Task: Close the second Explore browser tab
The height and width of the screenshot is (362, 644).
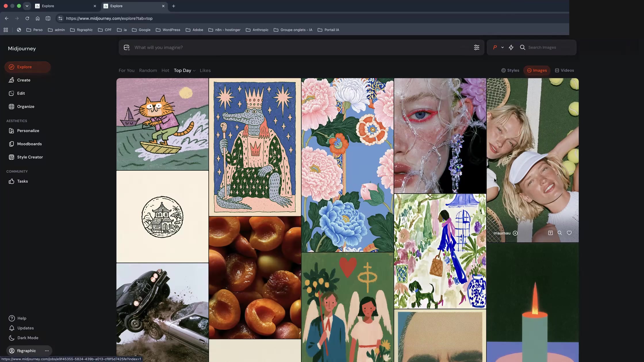Action: [x=163, y=6]
